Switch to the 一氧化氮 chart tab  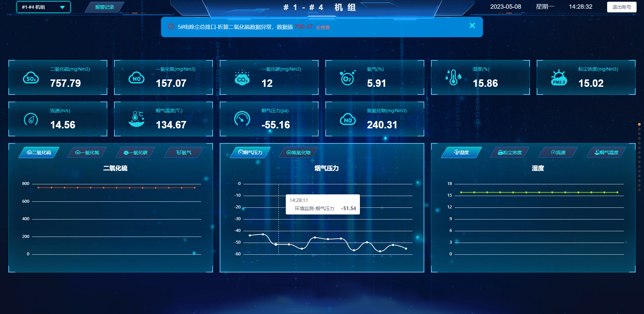point(87,152)
